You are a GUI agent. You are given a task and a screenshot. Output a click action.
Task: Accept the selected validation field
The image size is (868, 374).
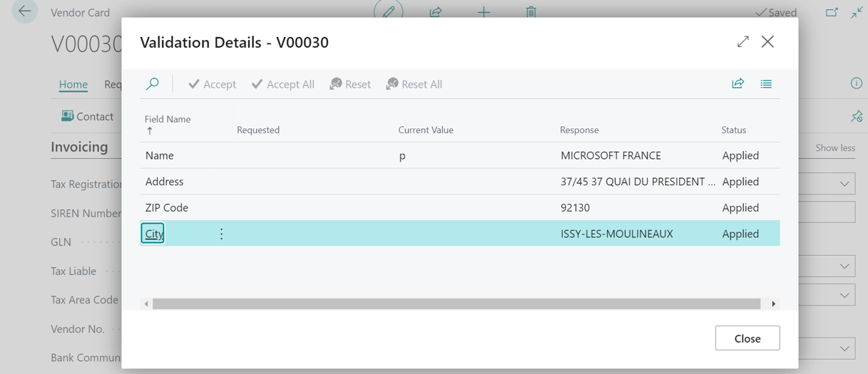point(212,84)
